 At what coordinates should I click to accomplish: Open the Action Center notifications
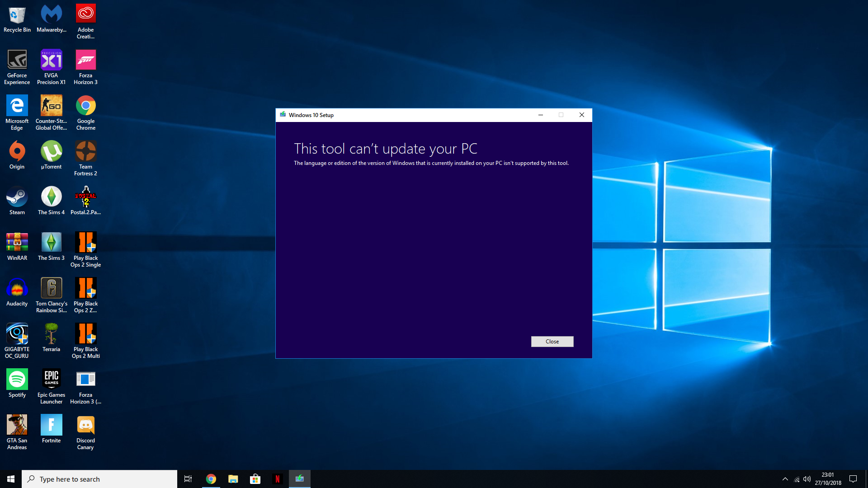pos(853,479)
